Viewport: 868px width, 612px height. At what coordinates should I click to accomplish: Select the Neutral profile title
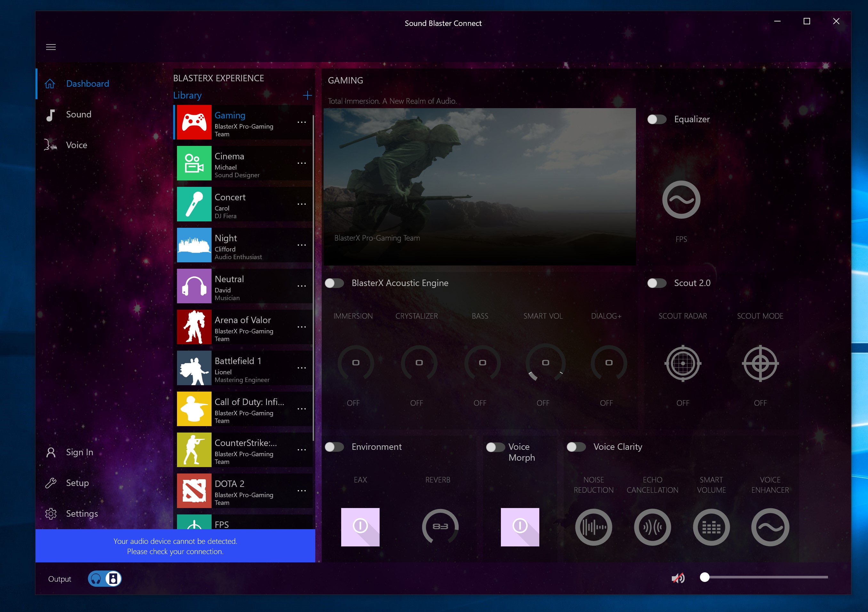229,279
